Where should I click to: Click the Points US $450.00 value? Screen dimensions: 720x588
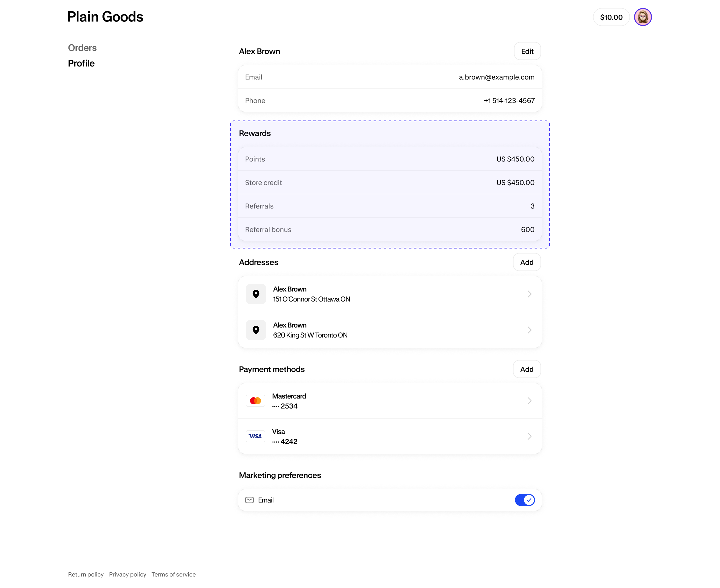tap(515, 159)
